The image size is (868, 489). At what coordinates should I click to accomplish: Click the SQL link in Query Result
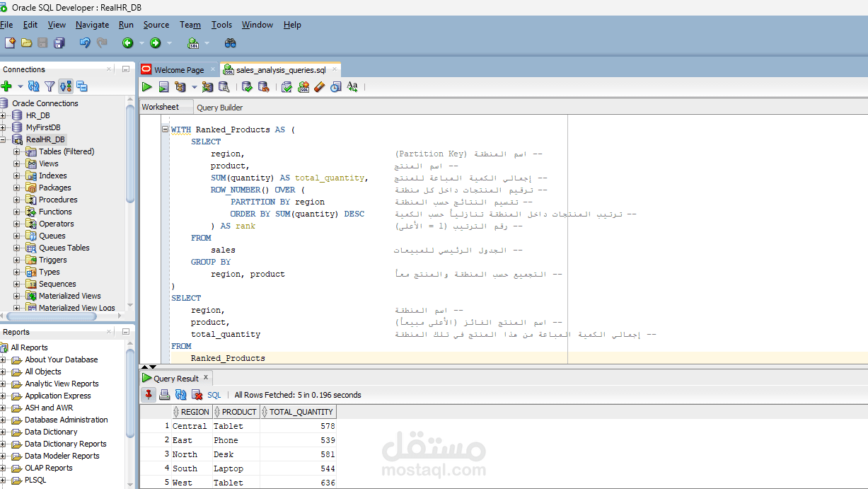point(214,395)
